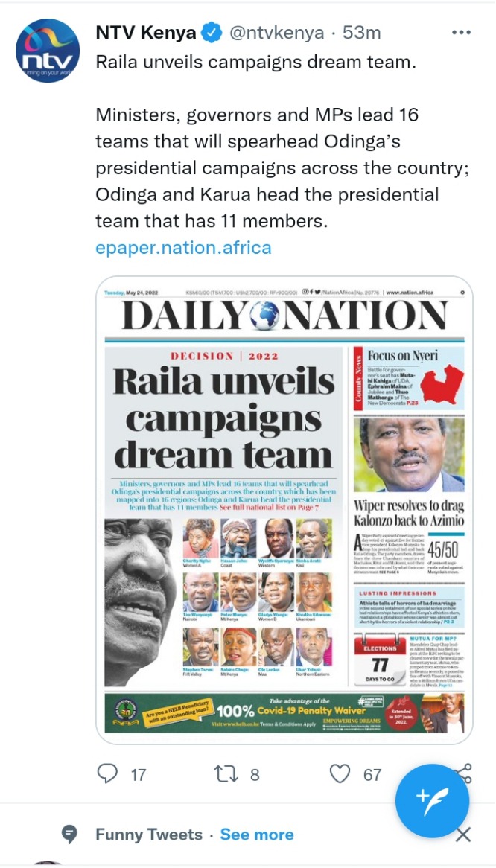Compose a new tweet with floating button
The height and width of the screenshot is (868, 496).
coord(433,801)
